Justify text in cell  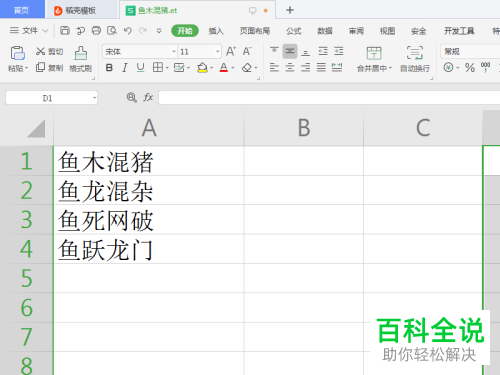(x=321, y=68)
